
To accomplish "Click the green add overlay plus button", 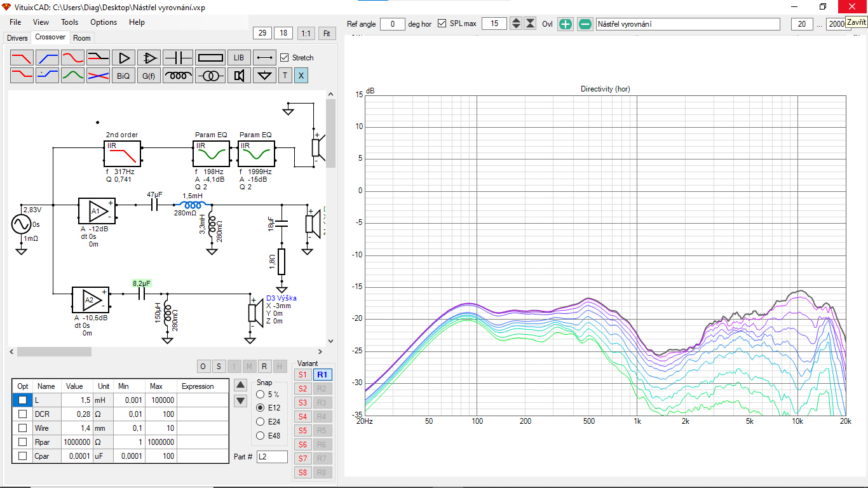I will 566,24.
